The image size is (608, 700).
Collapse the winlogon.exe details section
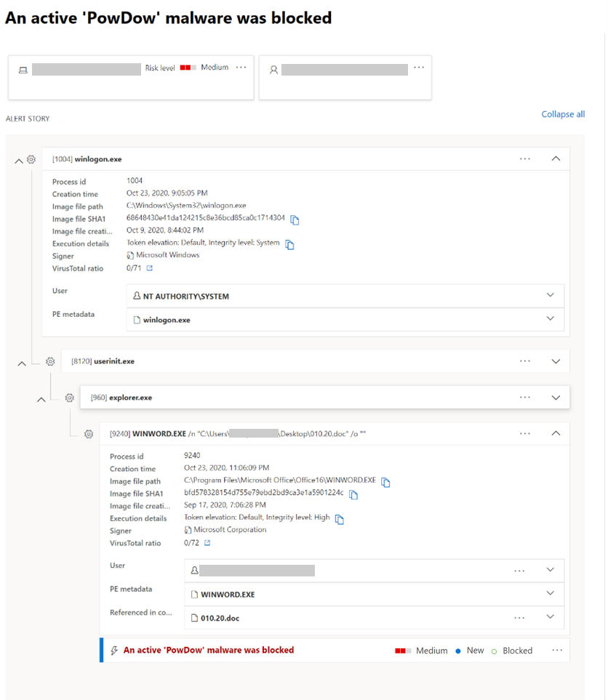click(x=556, y=158)
